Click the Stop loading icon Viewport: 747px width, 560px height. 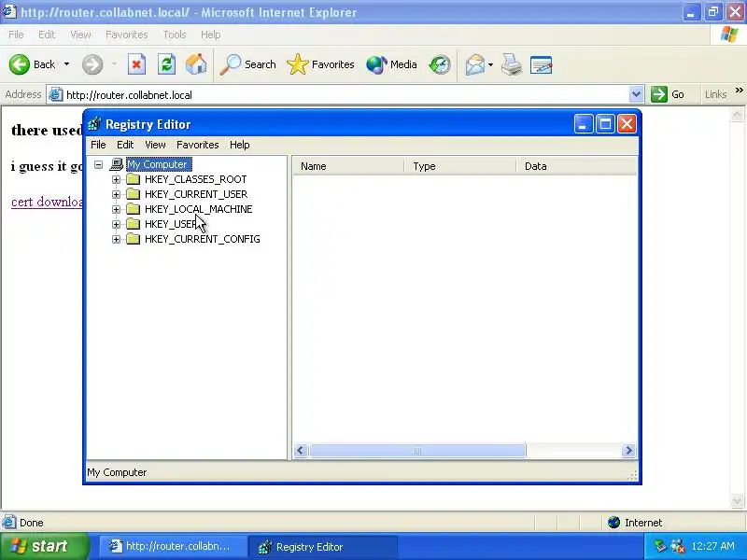click(136, 64)
